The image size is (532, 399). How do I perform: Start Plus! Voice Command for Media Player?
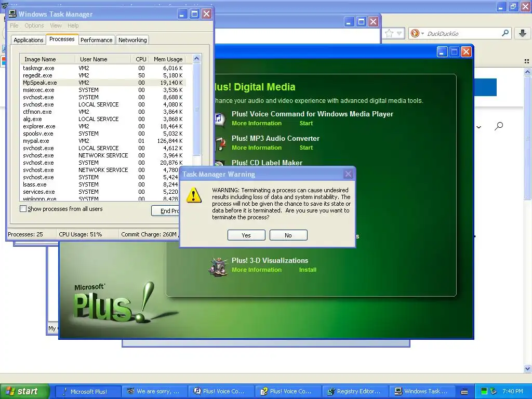[306, 123]
